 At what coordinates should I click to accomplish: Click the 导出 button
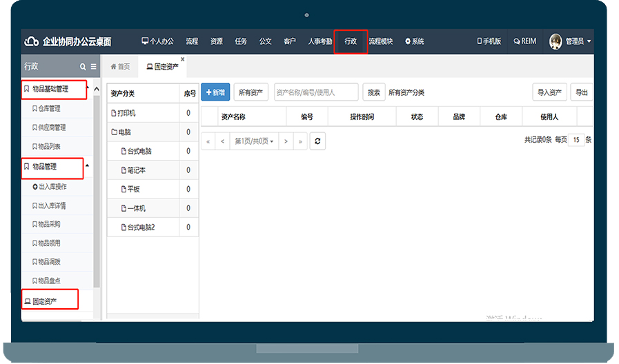click(582, 92)
